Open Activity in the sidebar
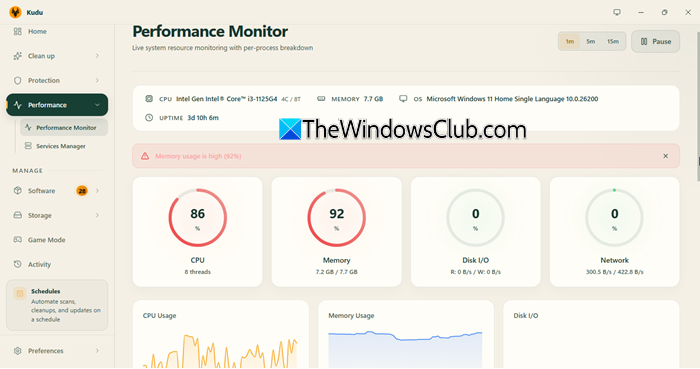 click(57, 264)
